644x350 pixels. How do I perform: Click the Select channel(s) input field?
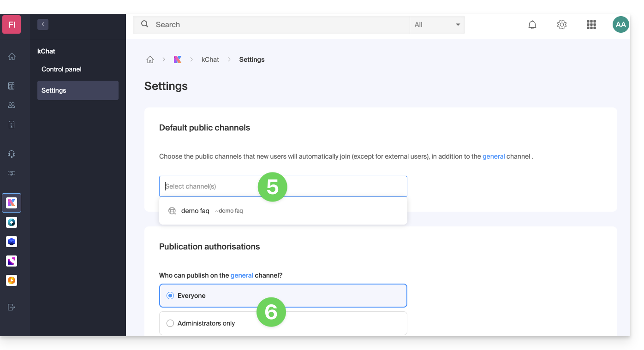pyautogui.click(x=208, y=186)
